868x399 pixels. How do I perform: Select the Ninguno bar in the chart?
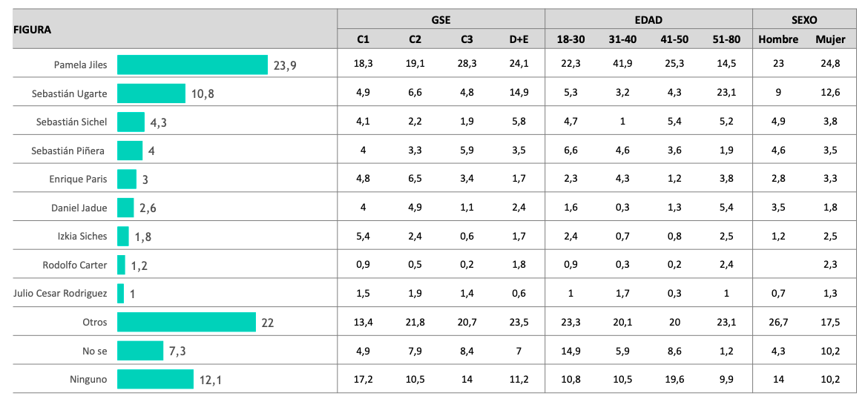point(155,379)
